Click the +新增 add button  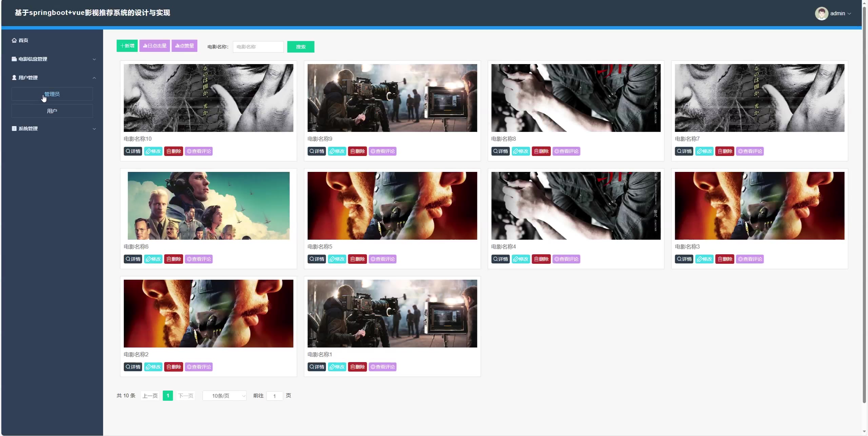coord(127,46)
